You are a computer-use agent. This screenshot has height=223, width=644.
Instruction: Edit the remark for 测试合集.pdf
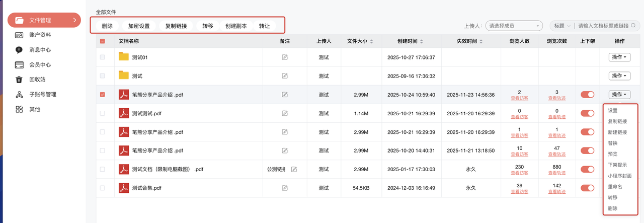tap(285, 188)
